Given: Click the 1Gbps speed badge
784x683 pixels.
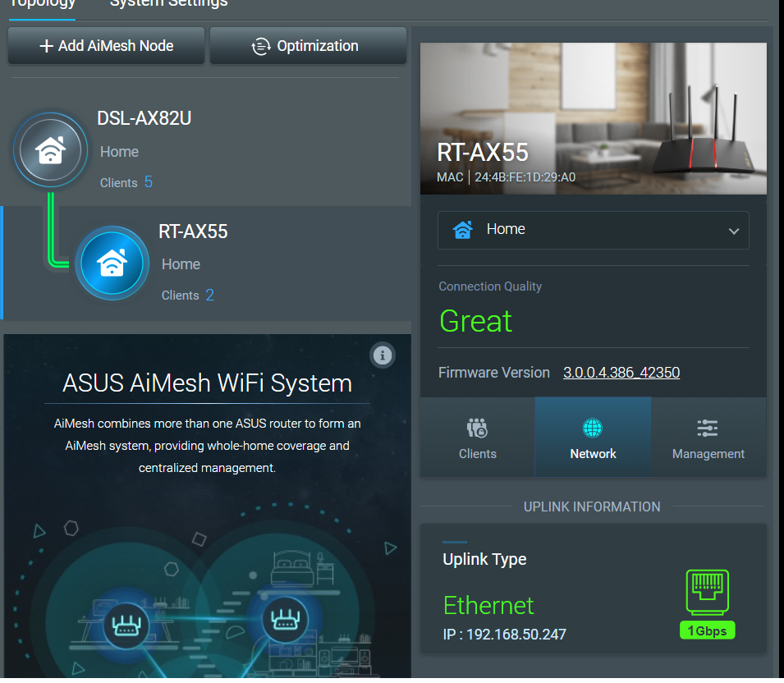Looking at the screenshot, I should point(707,630).
